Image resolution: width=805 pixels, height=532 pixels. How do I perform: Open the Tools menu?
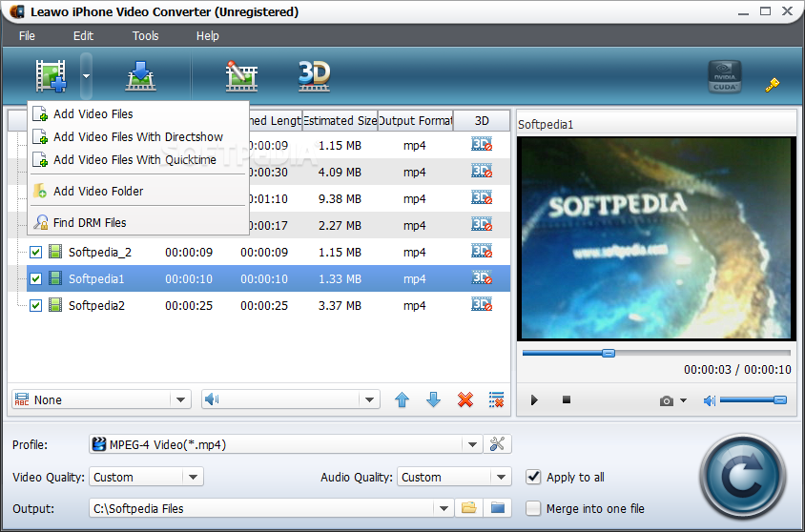(146, 36)
